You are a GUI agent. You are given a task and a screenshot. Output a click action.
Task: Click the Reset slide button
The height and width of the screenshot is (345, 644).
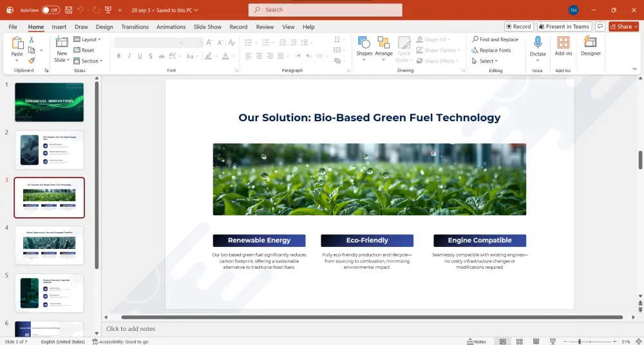(84, 50)
